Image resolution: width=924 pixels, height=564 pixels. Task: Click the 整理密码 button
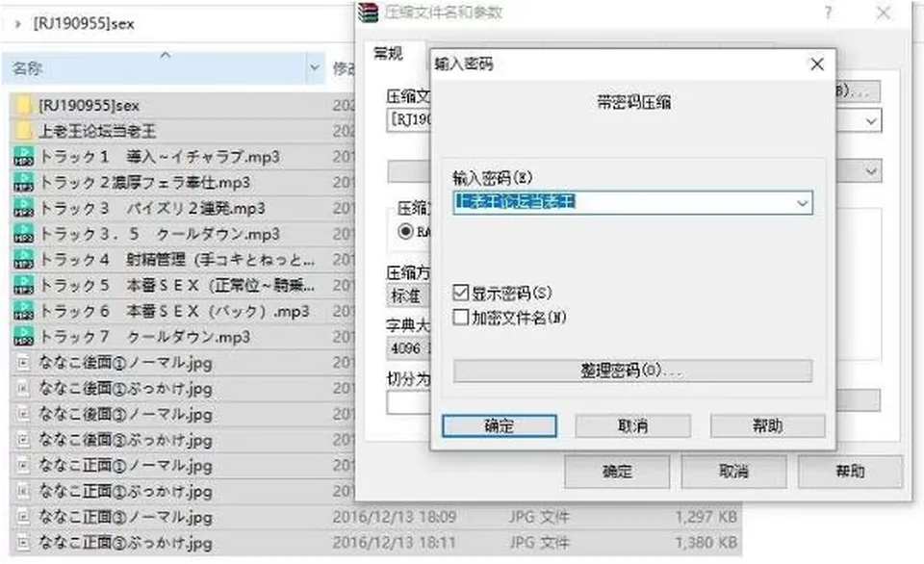point(632,371)
